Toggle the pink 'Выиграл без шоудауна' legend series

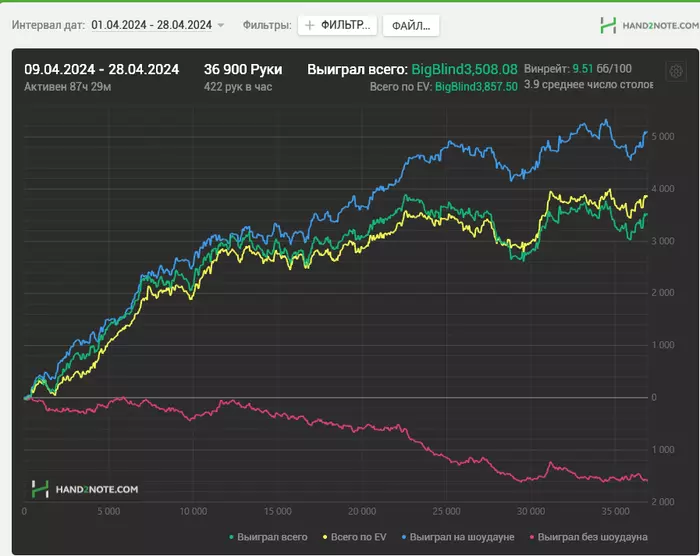pos(588,537)
